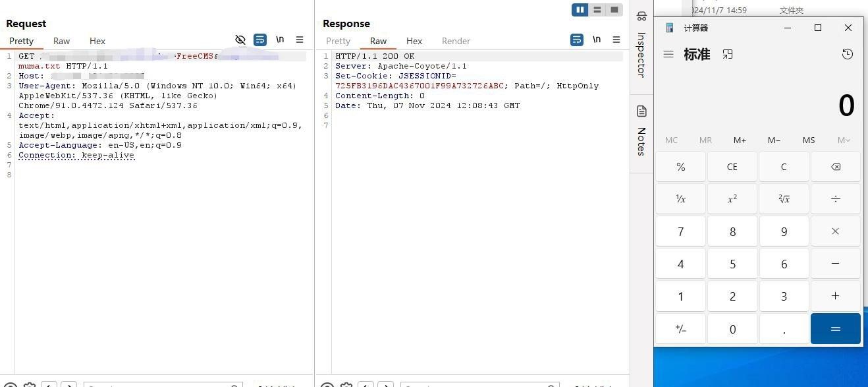Select the Response Raw tab
Viewport: 868px width, 387px height.
pyautogui.click(x=378, y=41)
